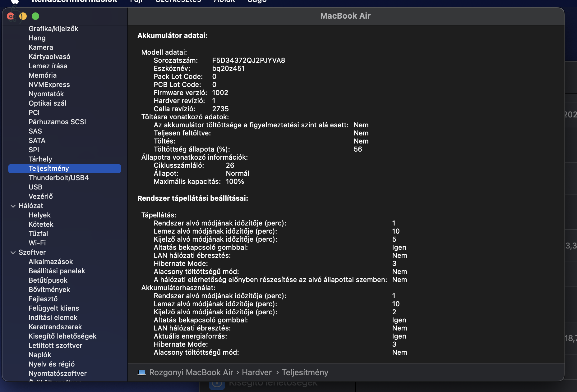This screenshot has height=392, width=577.
Task: Select SATA in the sidebar
Action: (37, 140)
